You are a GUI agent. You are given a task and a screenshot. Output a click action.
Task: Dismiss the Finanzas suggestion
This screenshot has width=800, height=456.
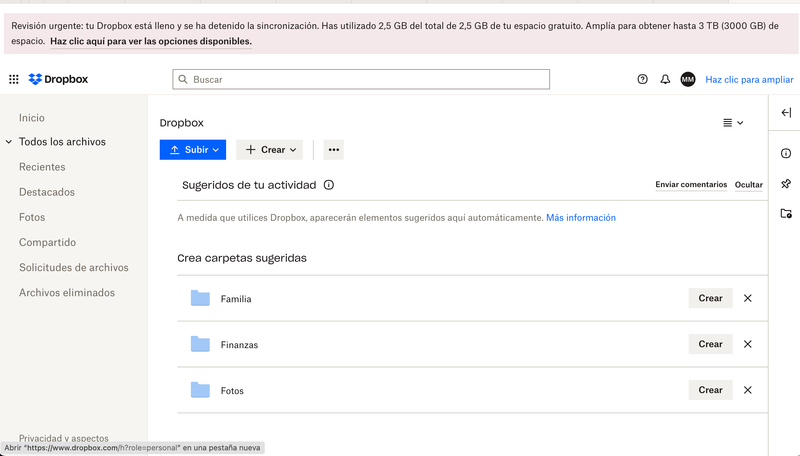pos(747,344)
